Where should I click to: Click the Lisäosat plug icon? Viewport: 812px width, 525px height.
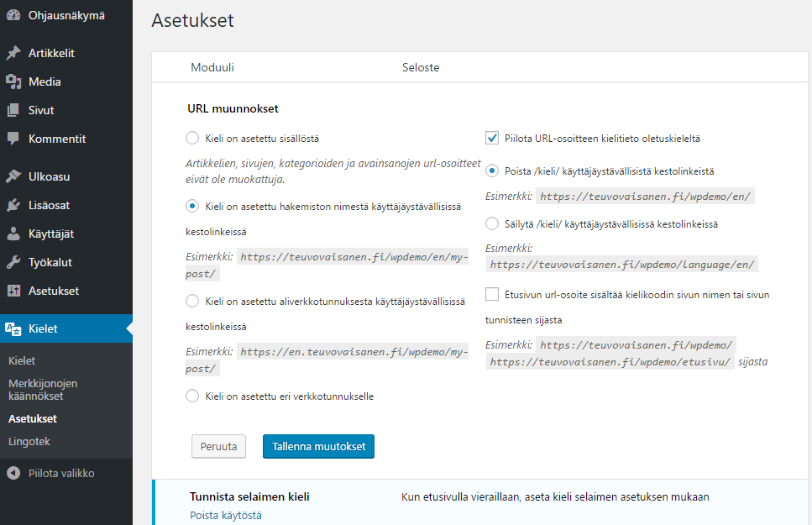[13, 205]
